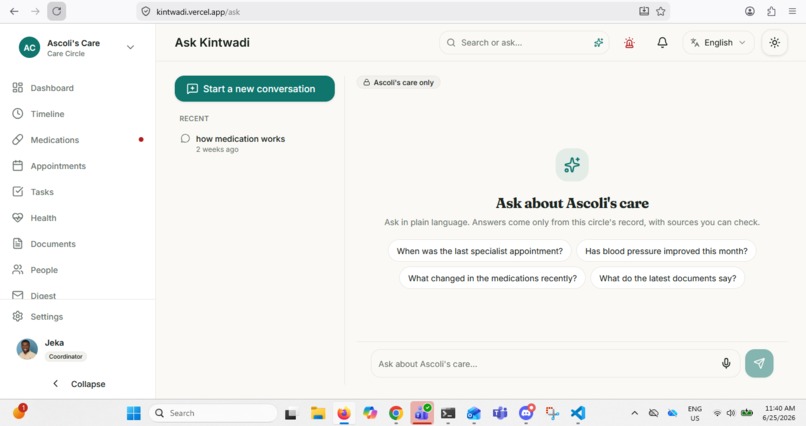Click the Dashboard grid icon

click(17, 88)
